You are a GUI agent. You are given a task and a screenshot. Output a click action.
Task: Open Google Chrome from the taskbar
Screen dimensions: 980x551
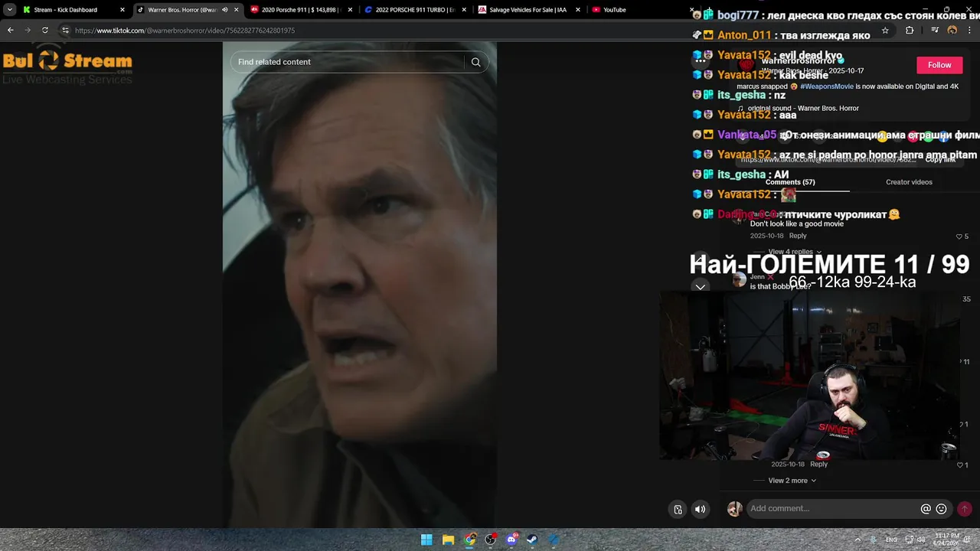[469, 540]
